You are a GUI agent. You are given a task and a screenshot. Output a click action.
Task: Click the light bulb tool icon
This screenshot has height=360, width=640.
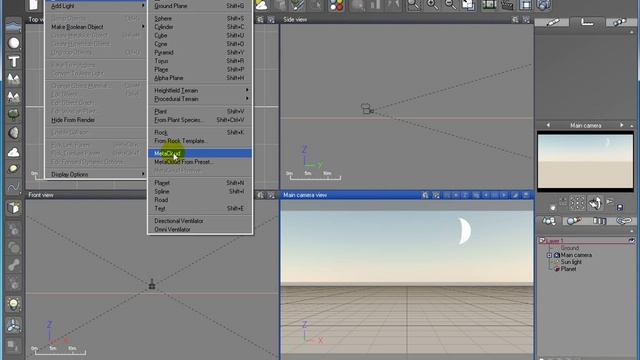point(13,304)
